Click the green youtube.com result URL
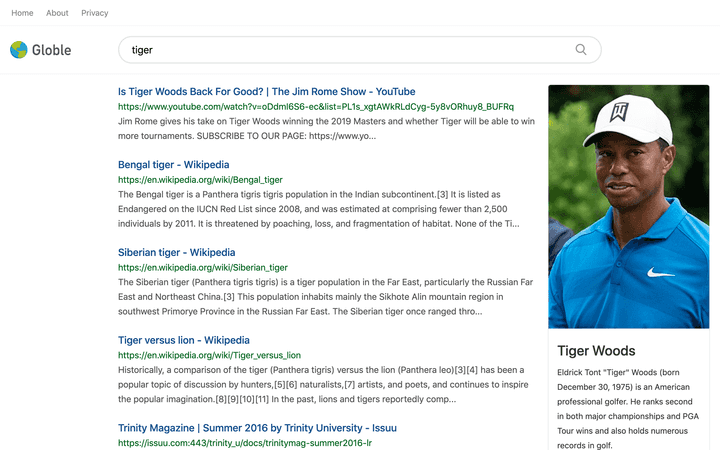 (315, 106)
